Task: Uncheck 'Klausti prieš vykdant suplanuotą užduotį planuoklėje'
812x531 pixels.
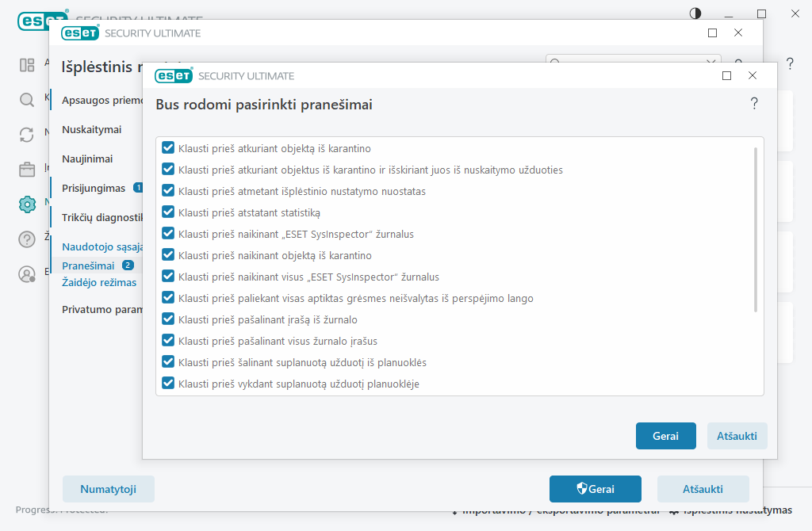Action: pyautogui.click(x=168, y=384)
